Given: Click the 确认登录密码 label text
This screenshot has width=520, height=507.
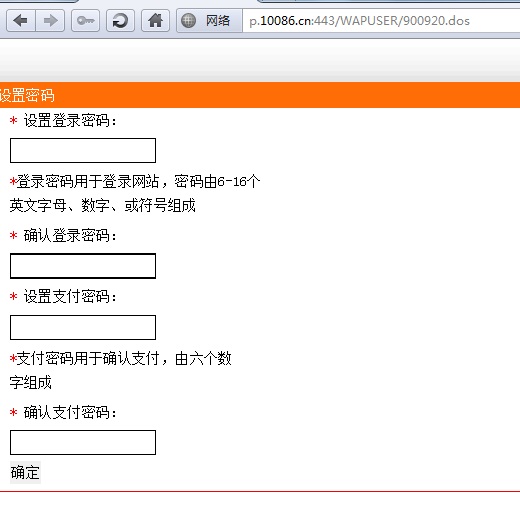Looking at the screenshot, I should (x=70, y=235).
